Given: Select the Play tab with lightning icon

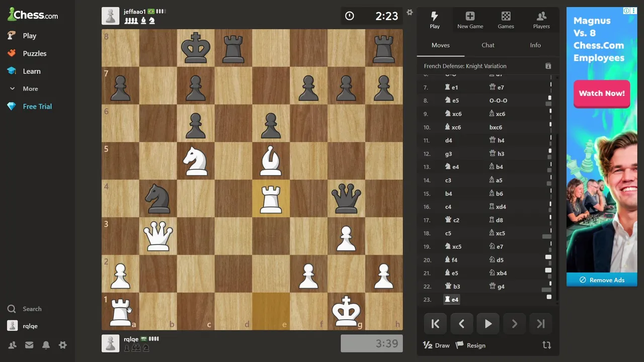Looking at the screenshot, I should coord(435,20).
